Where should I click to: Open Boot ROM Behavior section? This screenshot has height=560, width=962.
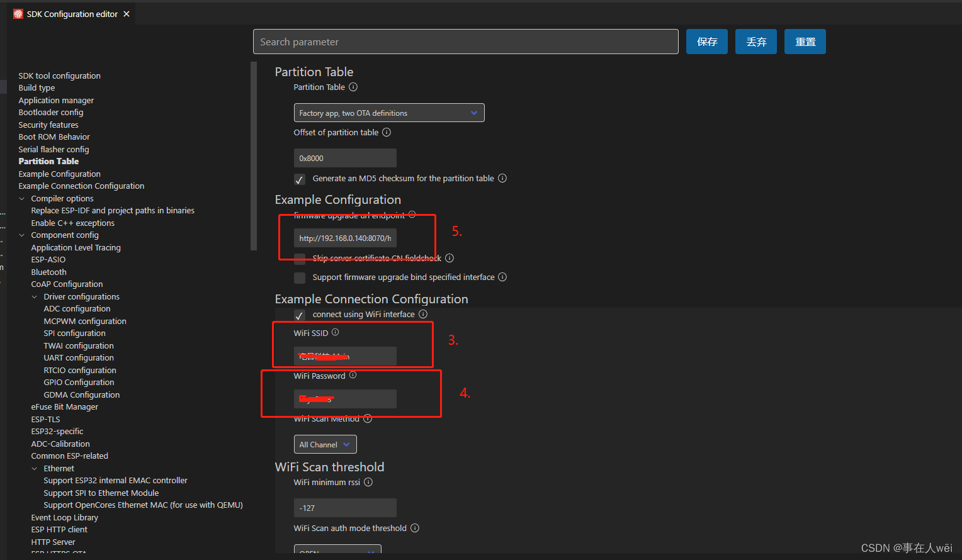point(54,137)
